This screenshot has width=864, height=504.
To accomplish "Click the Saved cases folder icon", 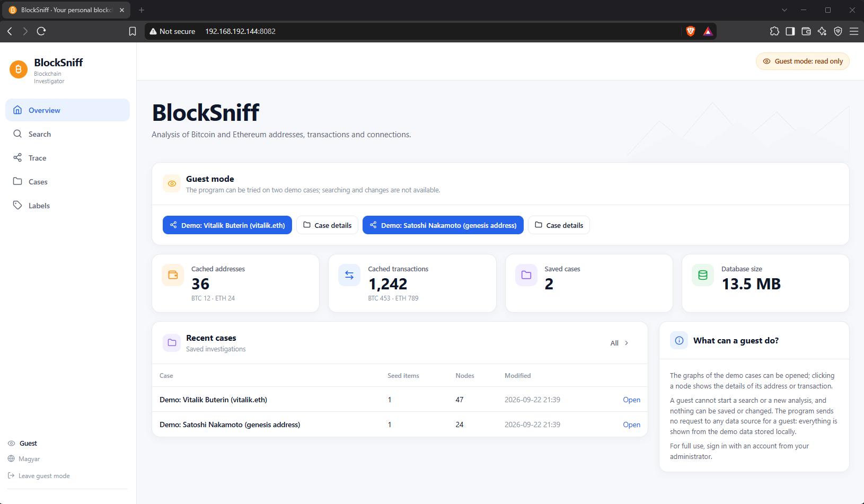I will 526,275.
